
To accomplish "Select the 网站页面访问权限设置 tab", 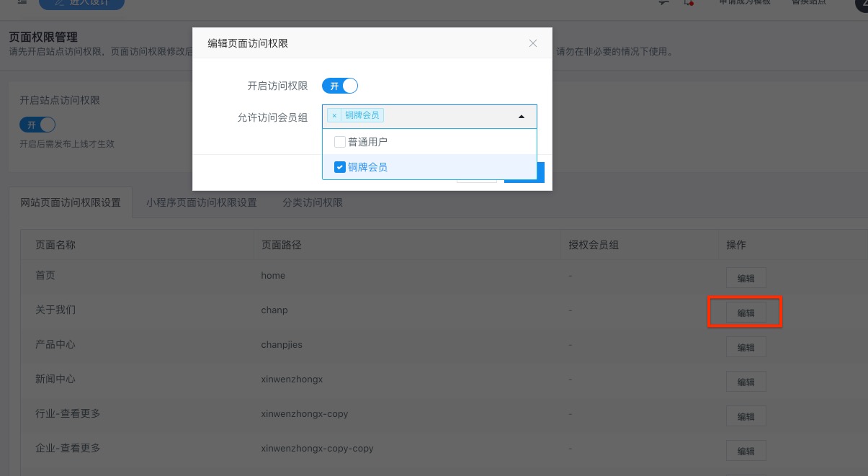I will 71,202.
